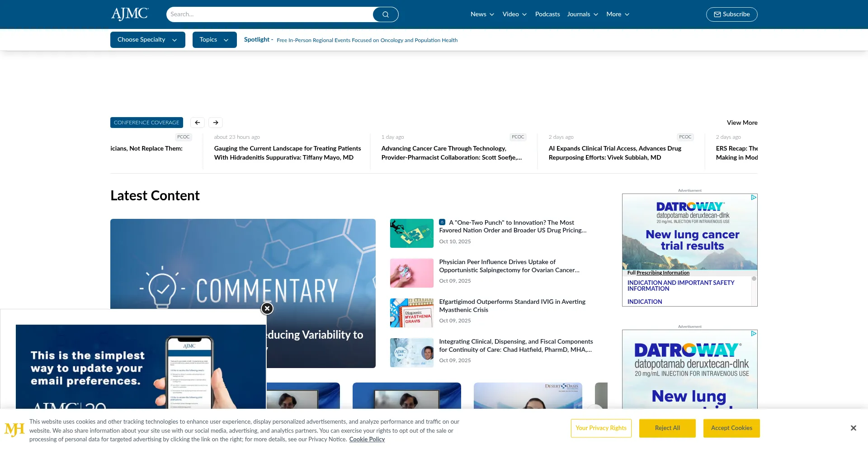Expand the News menu

coord(482,14)
